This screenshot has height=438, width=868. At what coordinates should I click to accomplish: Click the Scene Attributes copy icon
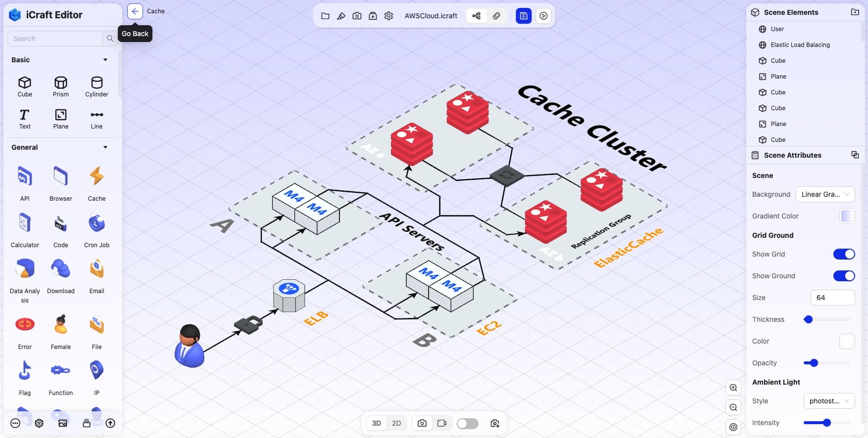pyautogui.click(x=855, y=155)
